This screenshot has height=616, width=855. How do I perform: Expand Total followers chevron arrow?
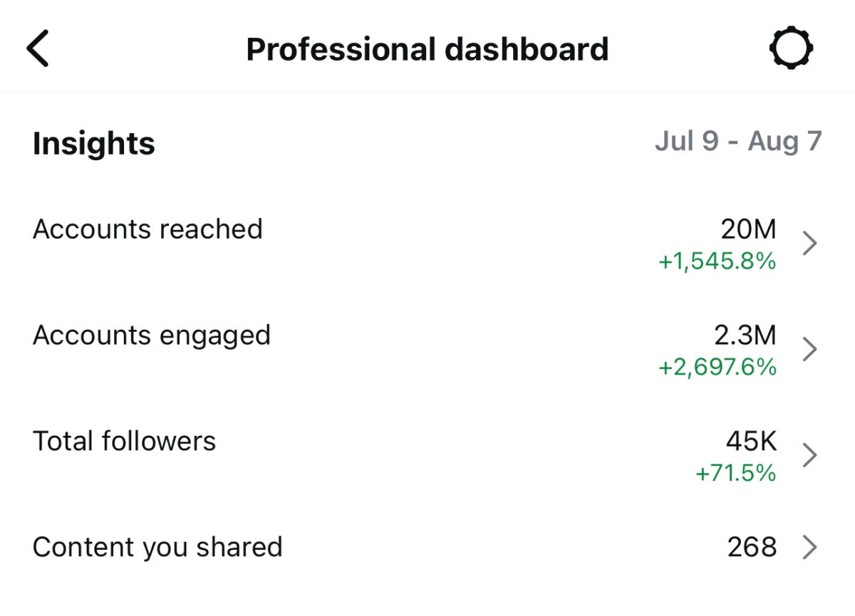[809, 455]
